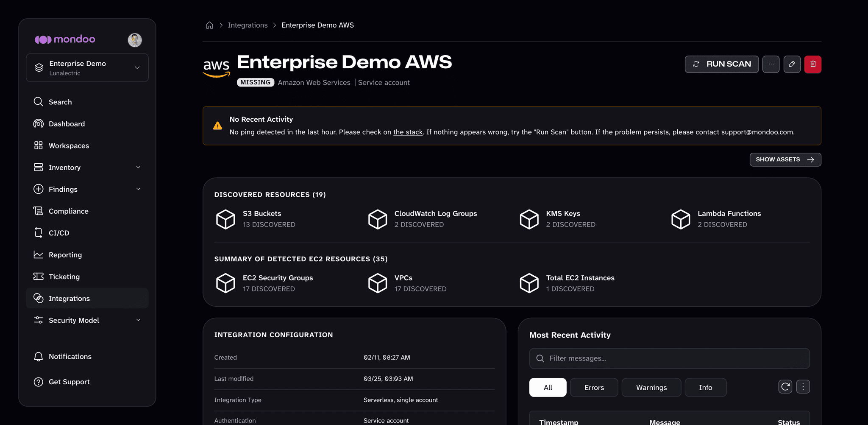
Task: Refresh the Most Recent Activity list
Action: (x=785, y=387)
